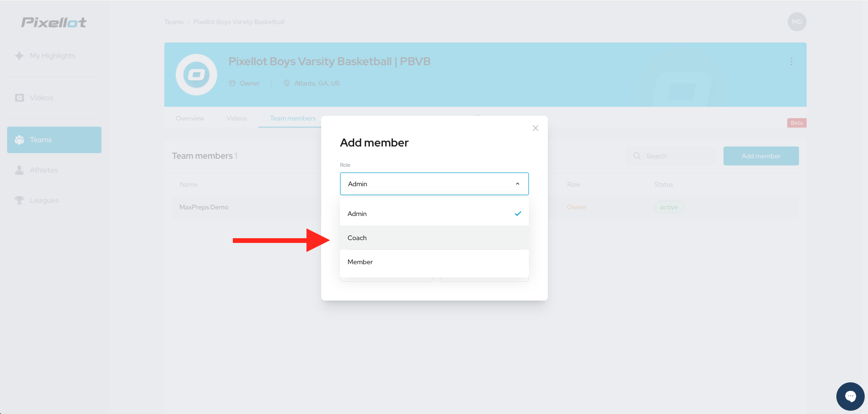Click the Add member button

point(761,156)
